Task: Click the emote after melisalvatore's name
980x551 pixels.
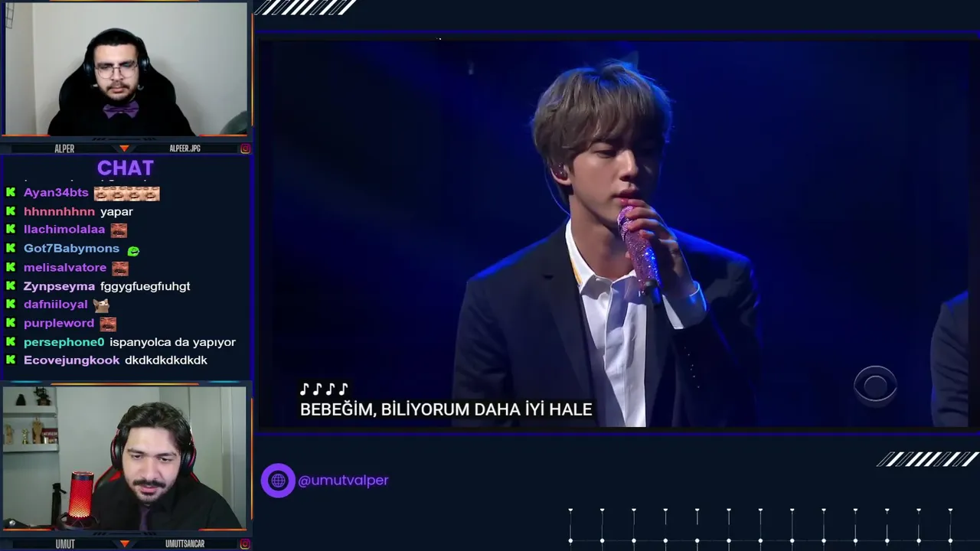Action: pyautogui.click(x=120, y=268)
